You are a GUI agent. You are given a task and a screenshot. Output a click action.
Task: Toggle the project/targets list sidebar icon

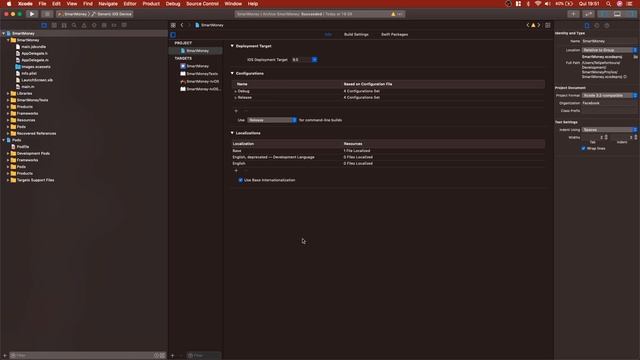tap(173, 35)
